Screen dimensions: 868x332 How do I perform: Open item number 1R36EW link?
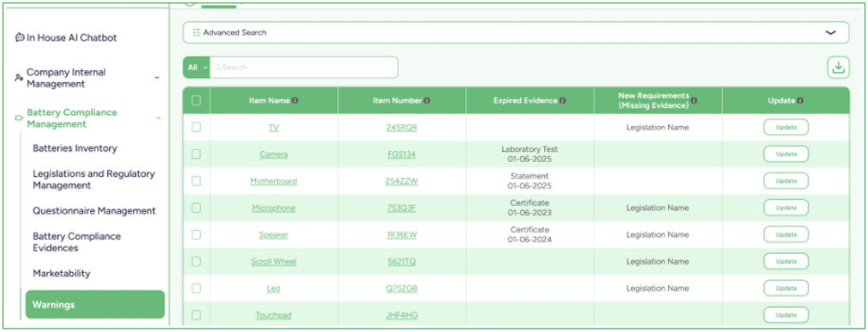[401, 234]
